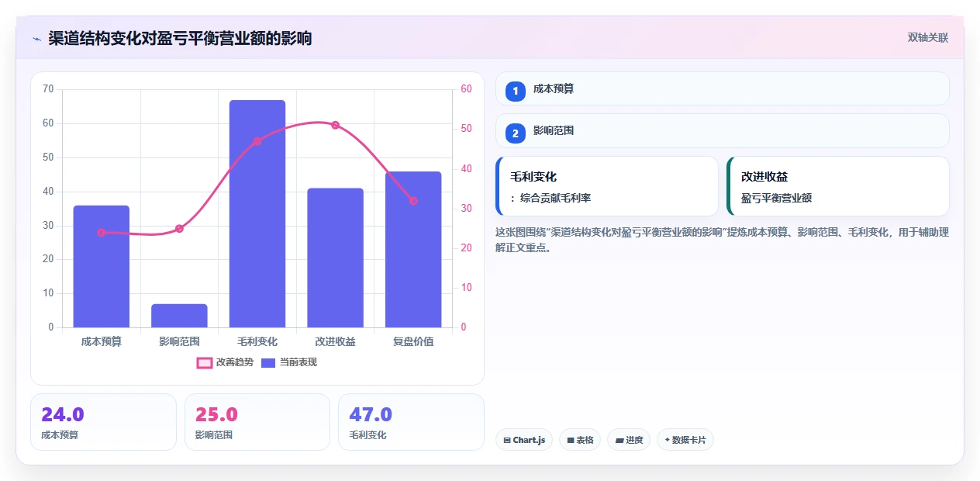Click the 表格 tag icon
980x481 pixels.
571,440
